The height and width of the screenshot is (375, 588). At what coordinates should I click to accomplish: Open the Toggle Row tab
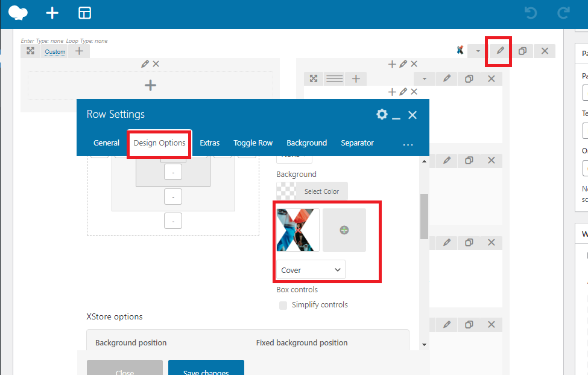(253, 143)
